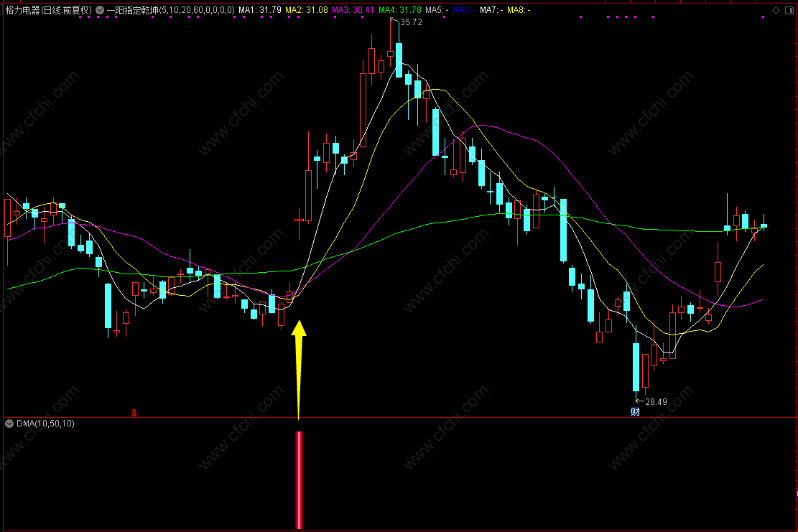
Task: Click the MA5 label
Action: click(437, 10)
